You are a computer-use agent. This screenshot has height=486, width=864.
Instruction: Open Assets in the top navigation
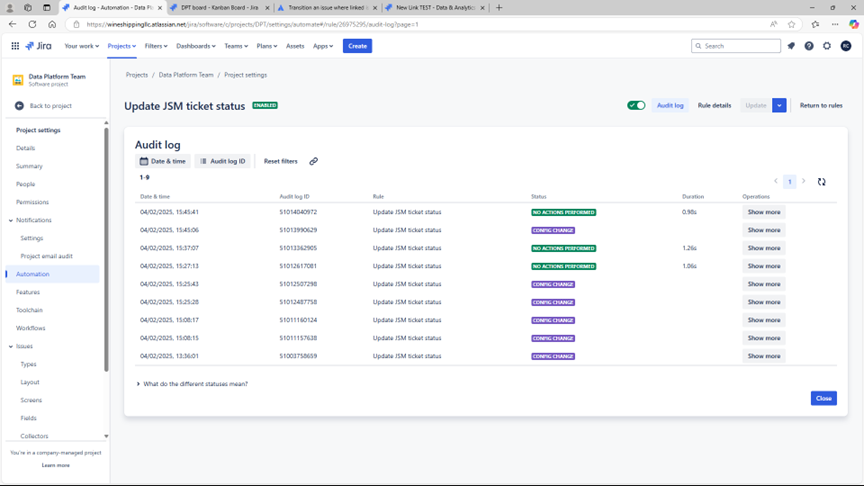tap(295, 46)
